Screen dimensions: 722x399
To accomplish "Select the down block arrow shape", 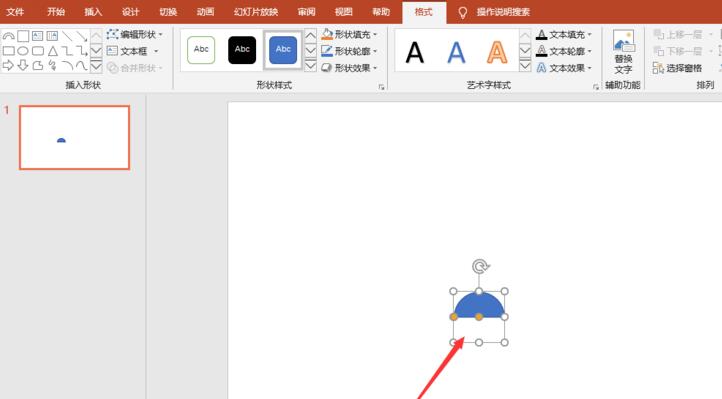I will [23, 66].
